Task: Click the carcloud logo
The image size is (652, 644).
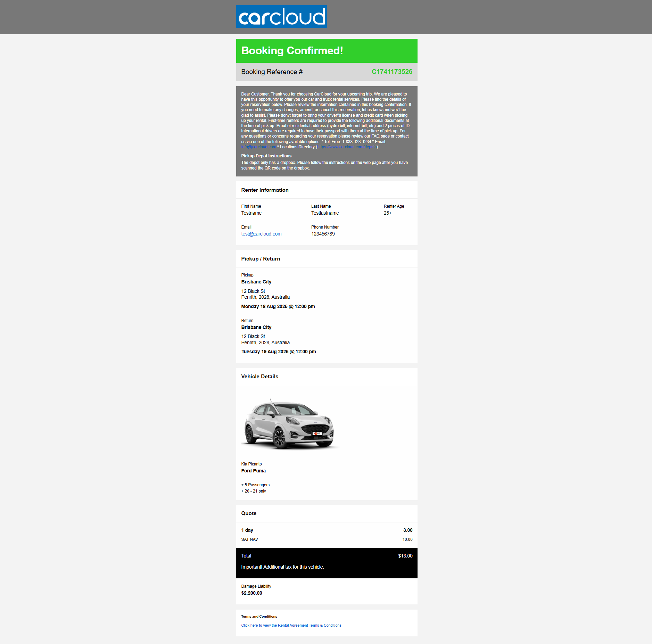Action: [281, 16]
